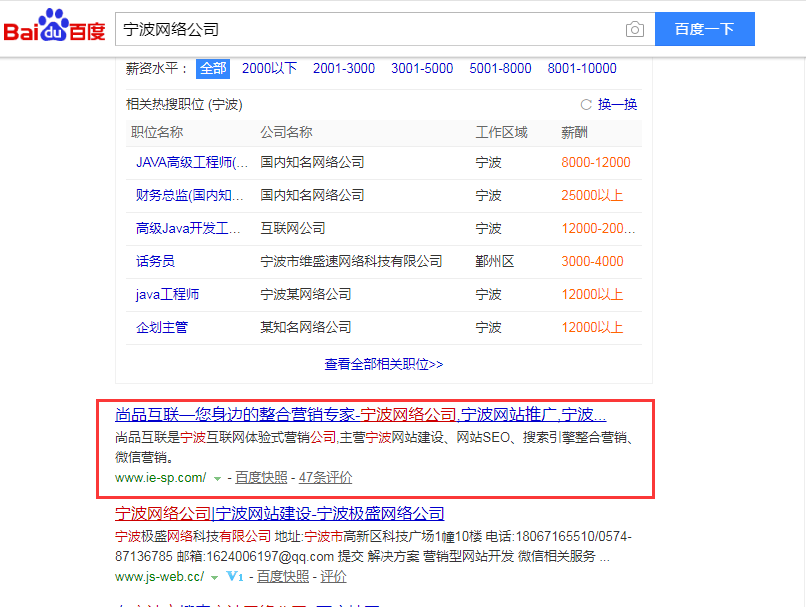This screenshot has height=607, width=806.
Task: Open image search via camera icon
Action: point(635,29)
